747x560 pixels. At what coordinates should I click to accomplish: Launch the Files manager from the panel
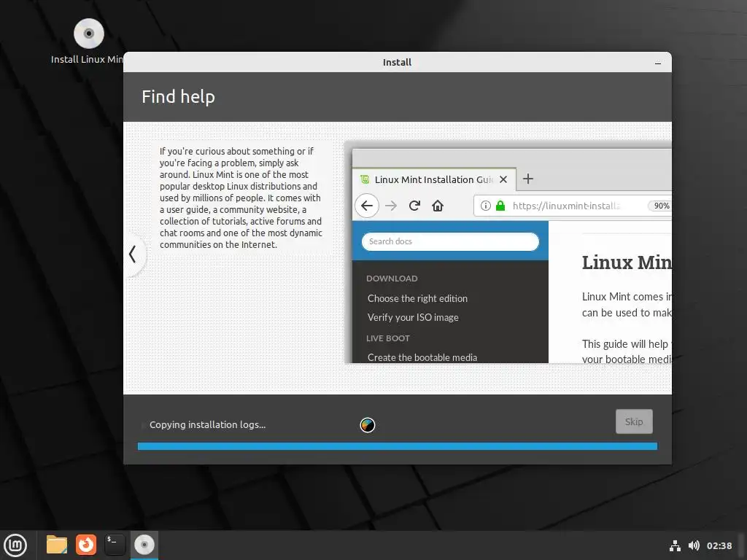point(57,545)
